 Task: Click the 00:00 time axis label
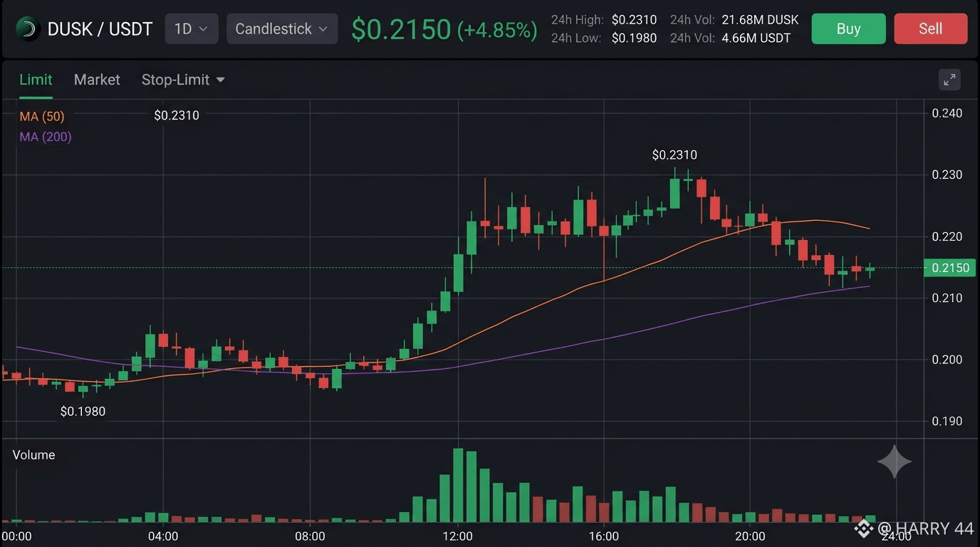click(x=16, y=536)
